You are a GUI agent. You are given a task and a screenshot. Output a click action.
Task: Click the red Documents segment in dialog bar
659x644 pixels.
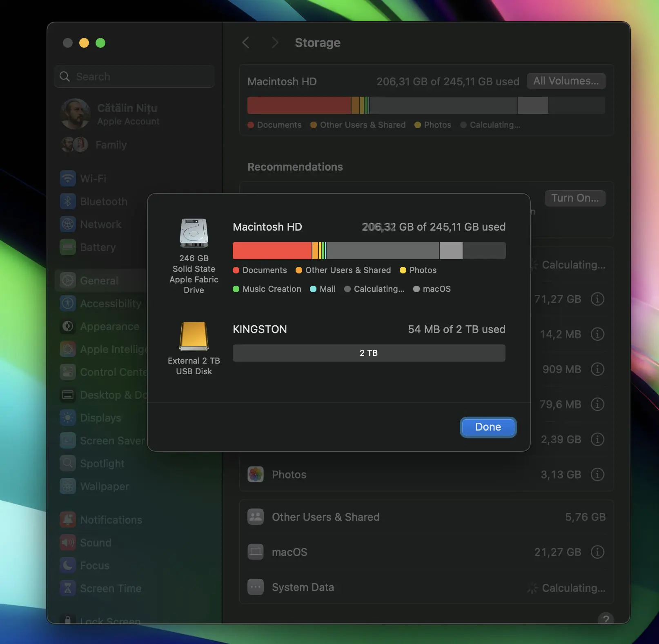coord(272,251)
